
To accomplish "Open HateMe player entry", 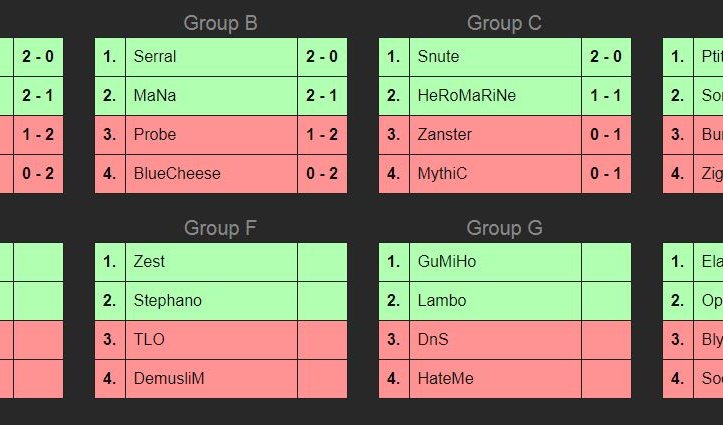I will 446,379.
